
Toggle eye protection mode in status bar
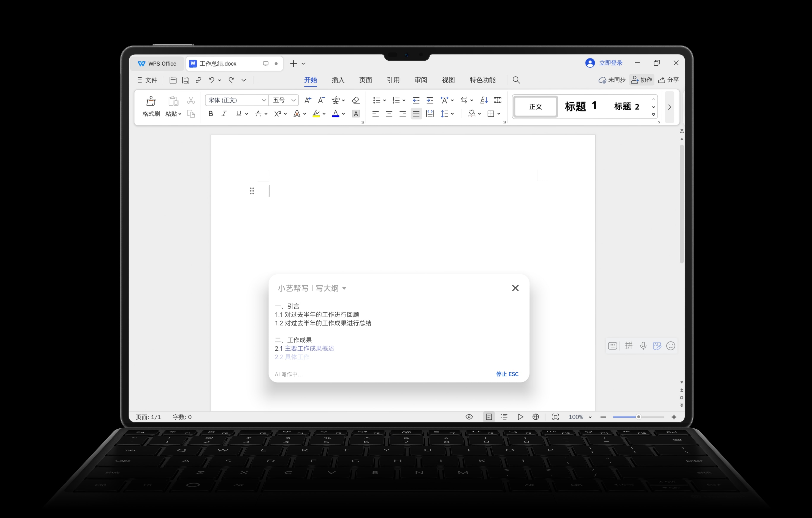[x=469, y=417]
